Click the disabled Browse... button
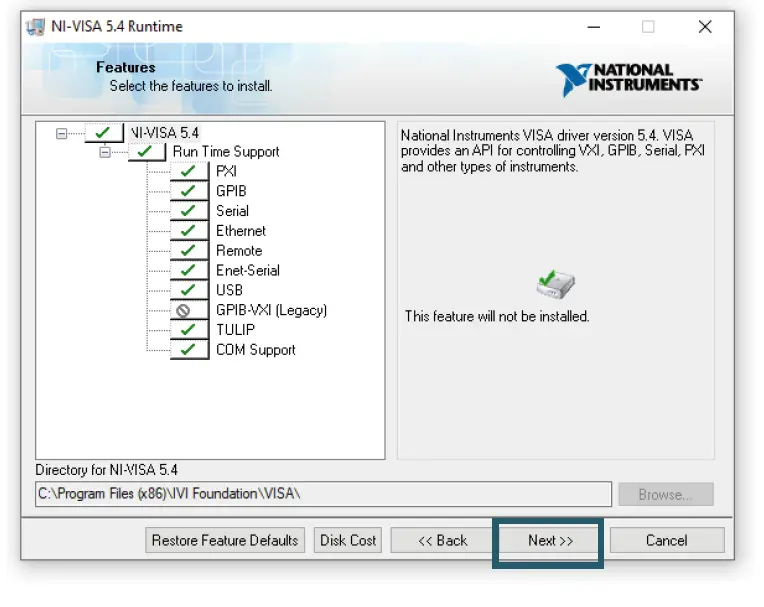Image resolution: width=764 pixels, height=607 pixels. click(x=666, y=494)
